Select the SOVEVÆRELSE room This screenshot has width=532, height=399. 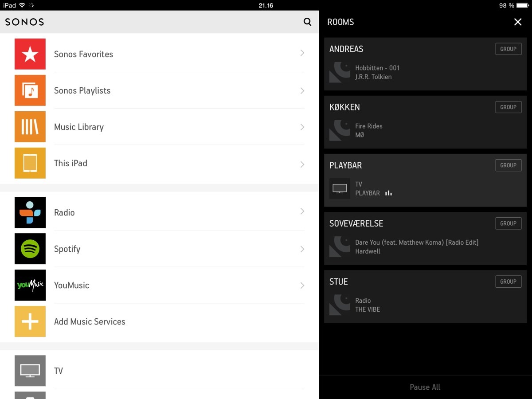tap(425, 239)
